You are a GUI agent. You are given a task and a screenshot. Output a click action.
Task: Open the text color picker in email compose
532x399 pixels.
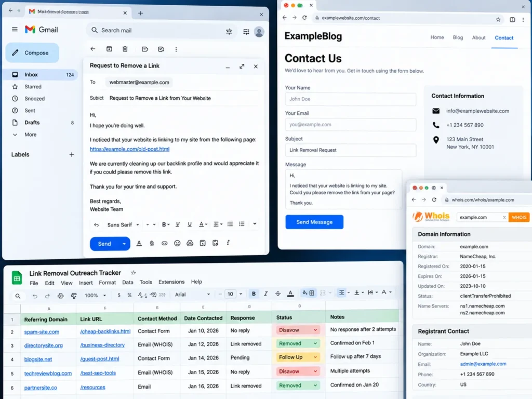203,224
